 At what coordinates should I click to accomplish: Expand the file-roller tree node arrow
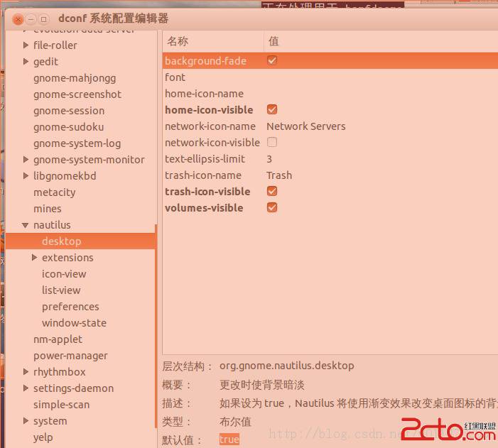point(26,45)
